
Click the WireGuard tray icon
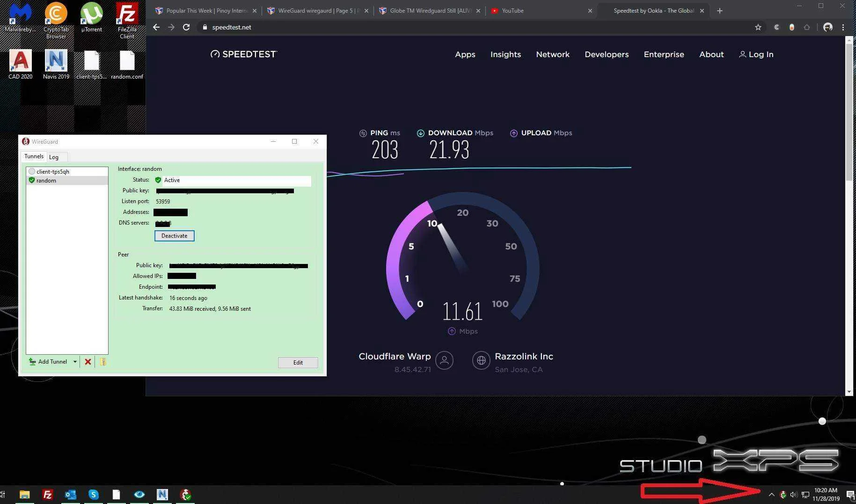pos(783,495)
